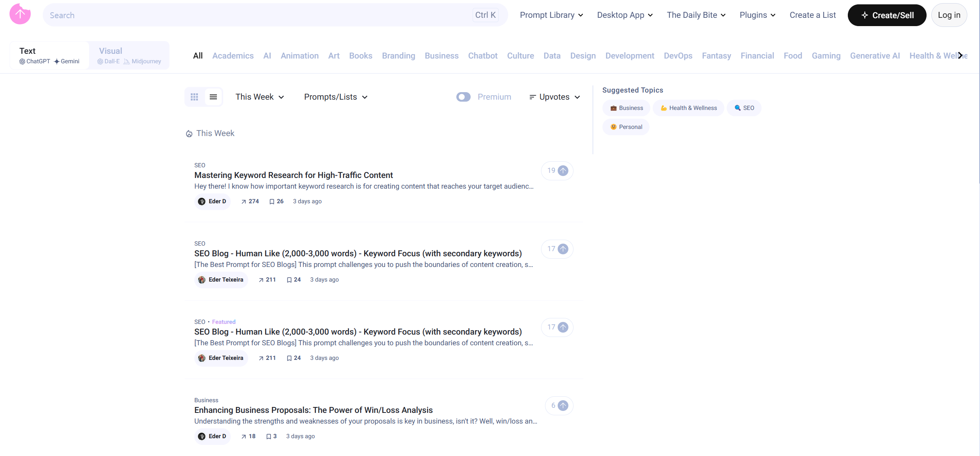Expand the Prompts/Lists filter dropdown

coord(336,97)
